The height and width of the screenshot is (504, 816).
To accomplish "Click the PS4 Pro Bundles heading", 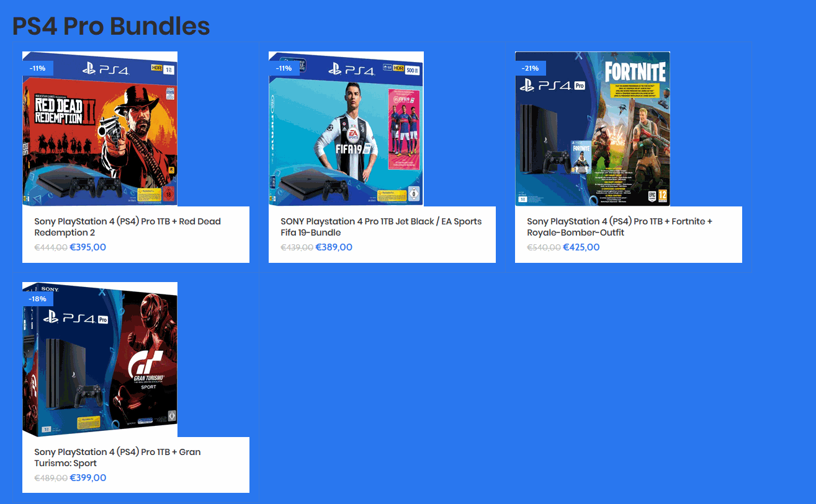I will coord(111,27).
